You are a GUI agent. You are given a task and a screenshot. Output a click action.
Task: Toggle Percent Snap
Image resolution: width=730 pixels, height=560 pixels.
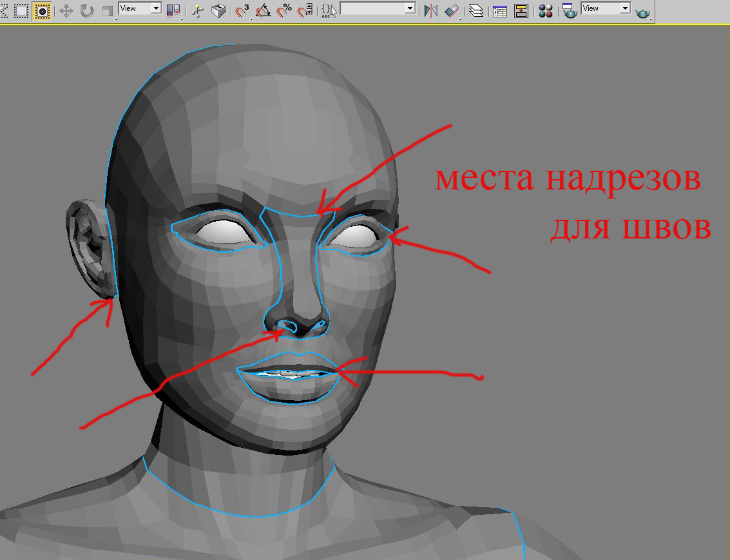(x=284, y=11)
